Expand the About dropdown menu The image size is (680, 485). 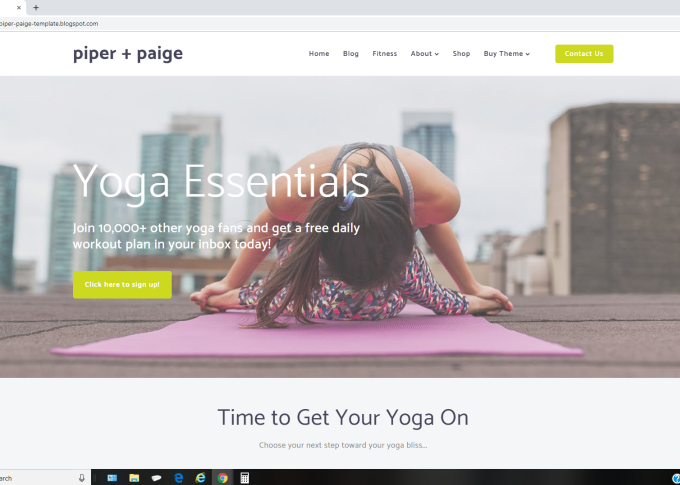[425, 54]
